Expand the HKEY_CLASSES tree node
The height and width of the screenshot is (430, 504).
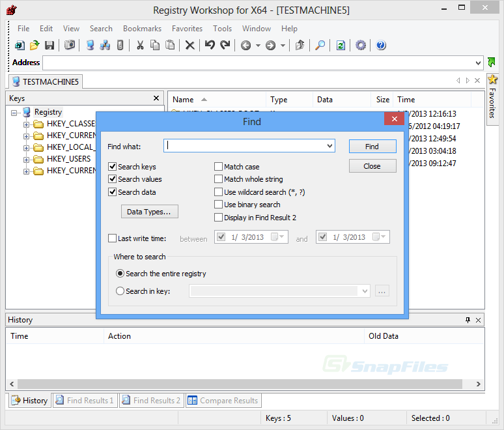(26, 124)
